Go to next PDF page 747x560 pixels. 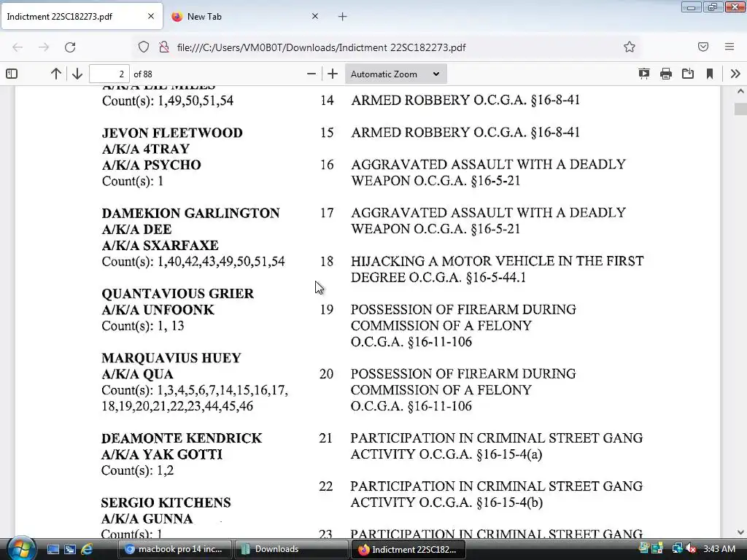[77, 74]
